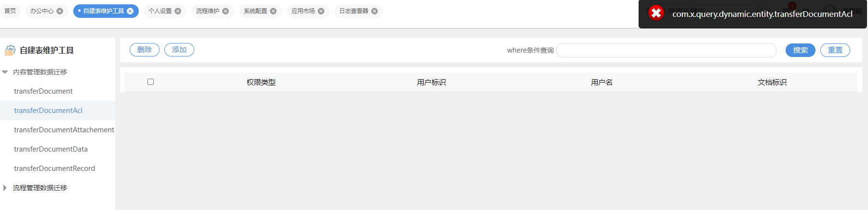Image resolution: width=868 pixels, height=210 pixels.
Task: Focus the where条件查询 input field
Action: [666, 50]
